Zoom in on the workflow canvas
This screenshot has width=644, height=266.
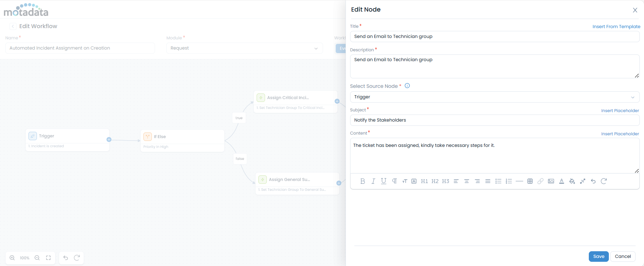click(12, 258)
